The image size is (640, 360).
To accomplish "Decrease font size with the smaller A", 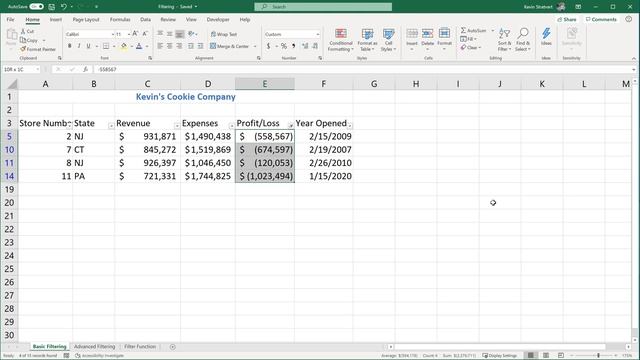I will (145, 34).
